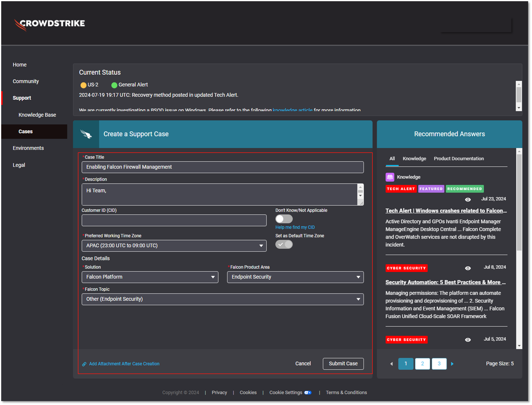Select Cases in the sidebar
Screen dimensions: 532x405
pos(26,132)
